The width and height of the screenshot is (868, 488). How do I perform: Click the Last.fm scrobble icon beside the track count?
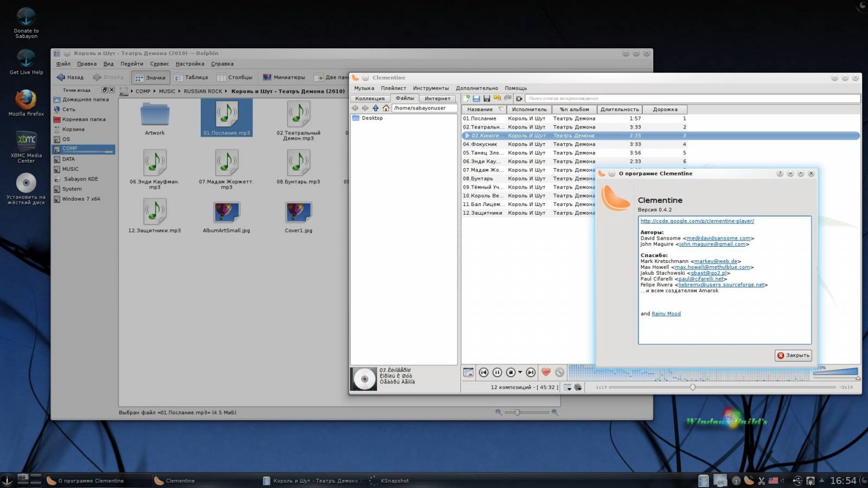[x=578, y=387]
